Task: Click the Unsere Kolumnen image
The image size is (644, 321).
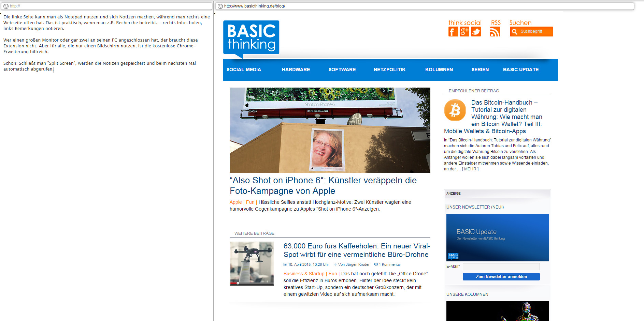Action: [x=497, y=311]
